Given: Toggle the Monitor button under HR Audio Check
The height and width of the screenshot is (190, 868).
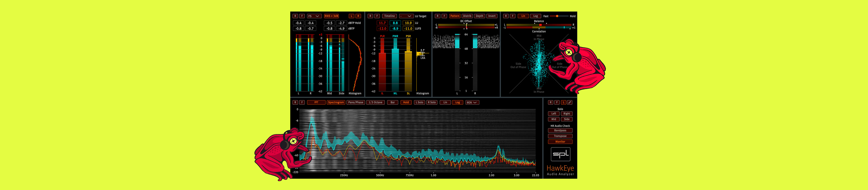Looking at the screenshot, I should [x=560, y=142].
